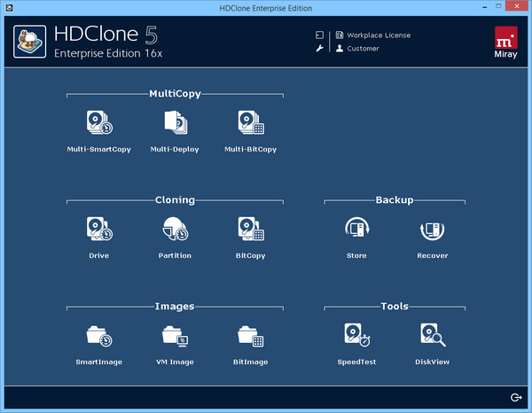Click the exit icon in bottom bar
Viewport: 532px width, 413px height.
pos(516,397)
